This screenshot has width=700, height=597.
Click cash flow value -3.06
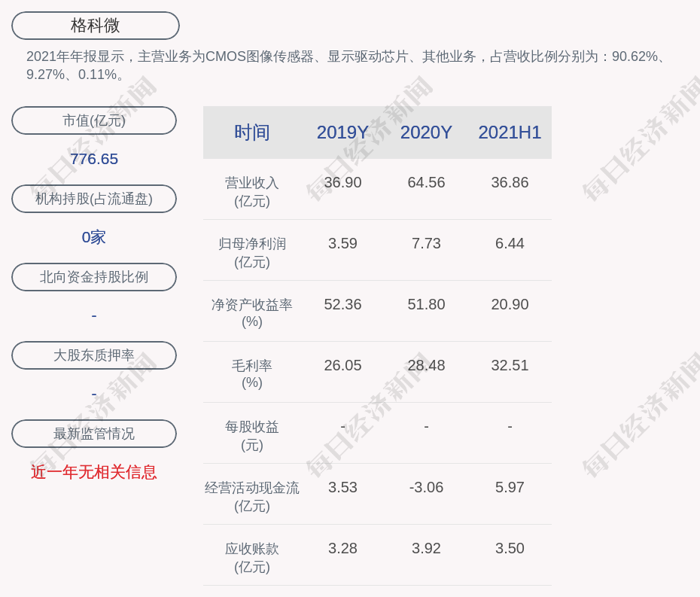point(426,487)
